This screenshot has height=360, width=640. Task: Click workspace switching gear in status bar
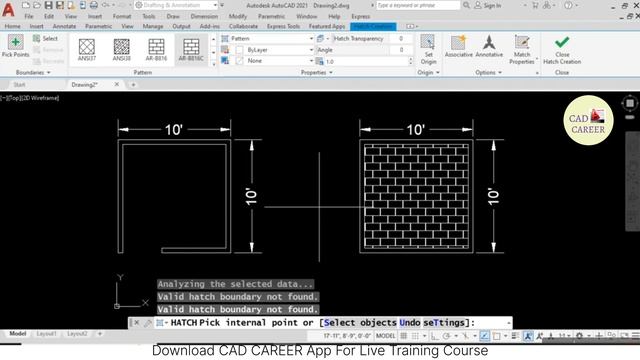point(579,336)
